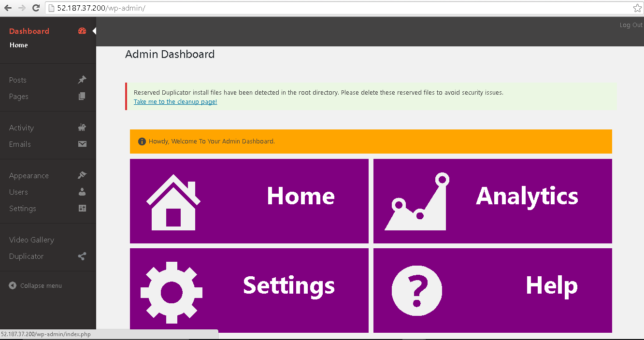Click the Activity icon in sidebar
Image resolution: width=644 pixels, height=340 pixels.
click(x=82, y=127)
